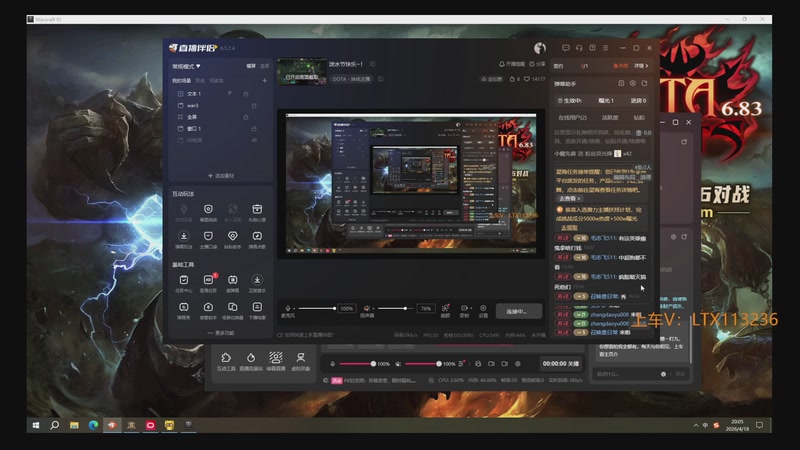Click the 添加素材 add material button

coord(221,176)
